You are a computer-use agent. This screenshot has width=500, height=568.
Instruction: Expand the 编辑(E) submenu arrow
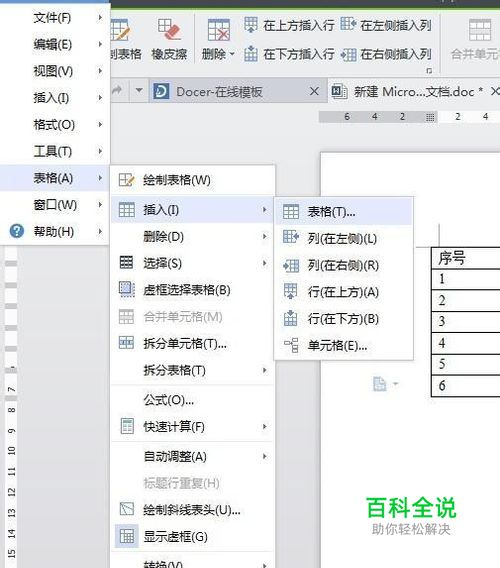coord(100,44)
